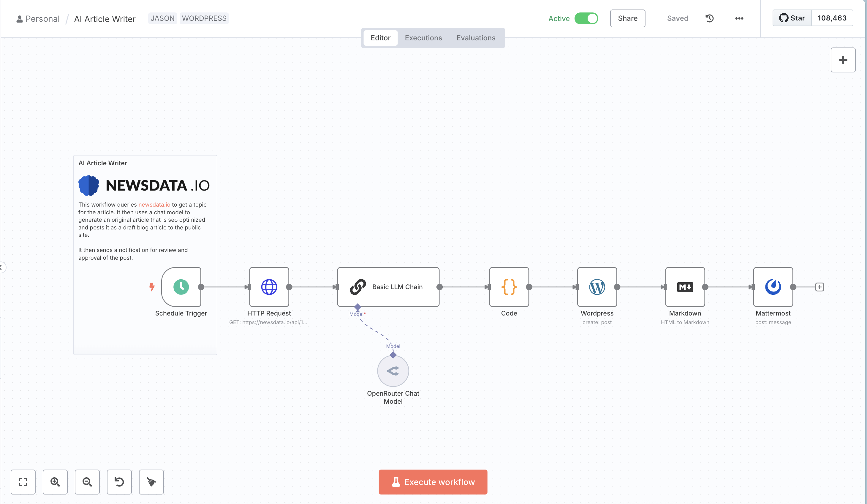867x504 pixels.
Task: Add a new node with the plus button
Action: click(x=843, y=60)
